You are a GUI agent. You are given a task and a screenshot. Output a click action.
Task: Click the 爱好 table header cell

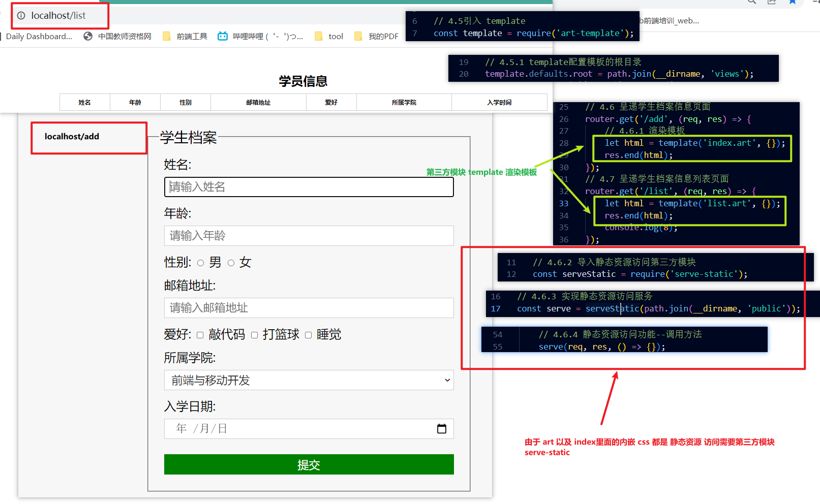331,102
